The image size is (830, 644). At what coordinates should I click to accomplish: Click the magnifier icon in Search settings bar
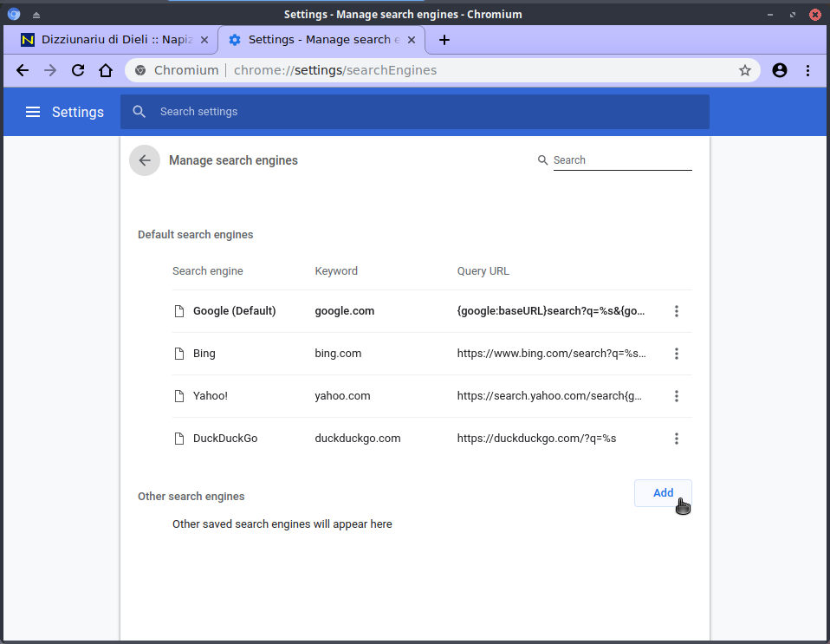click(x=139, y=112)
